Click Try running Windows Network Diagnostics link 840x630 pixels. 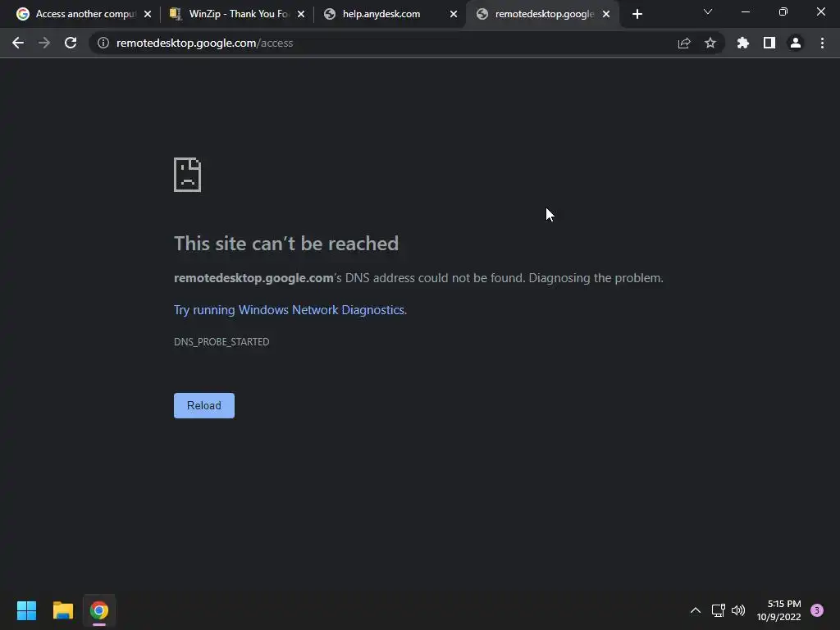click(x=290, y=309)
